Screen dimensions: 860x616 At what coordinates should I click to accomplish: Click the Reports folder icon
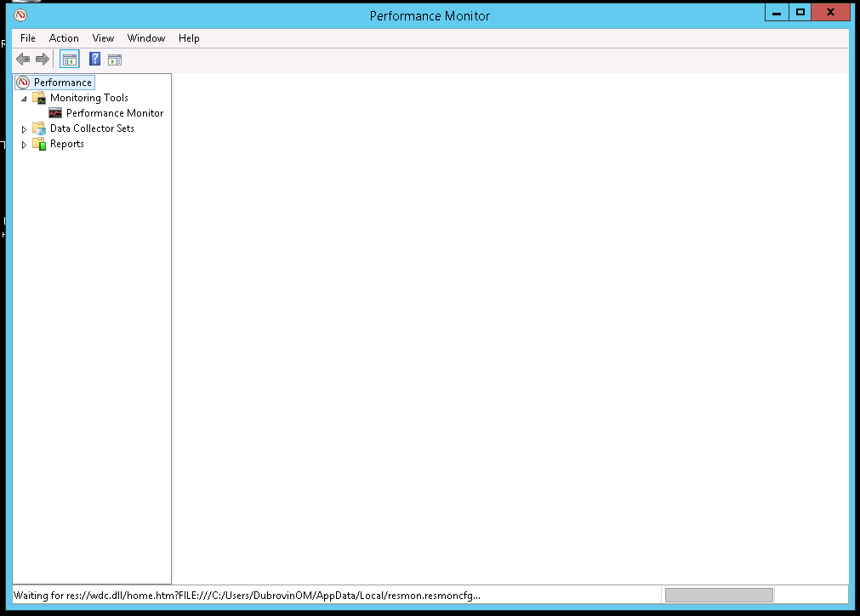click(39, 144)
